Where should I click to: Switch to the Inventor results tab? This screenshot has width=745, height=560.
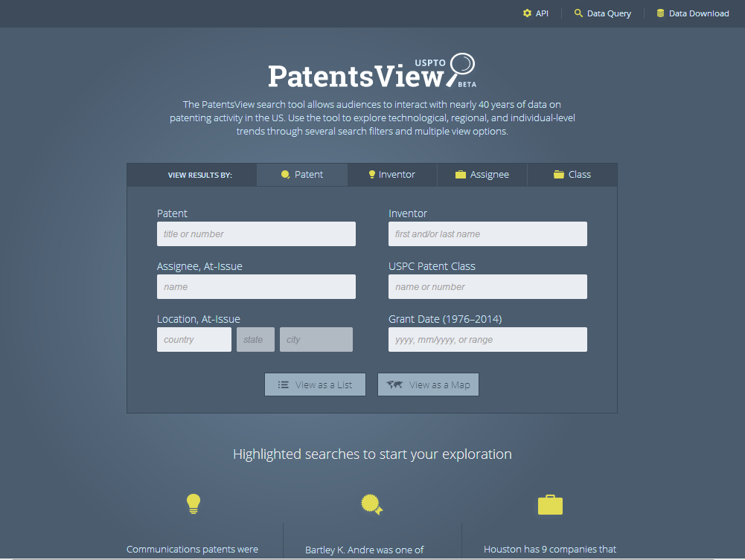pos(391,175)
